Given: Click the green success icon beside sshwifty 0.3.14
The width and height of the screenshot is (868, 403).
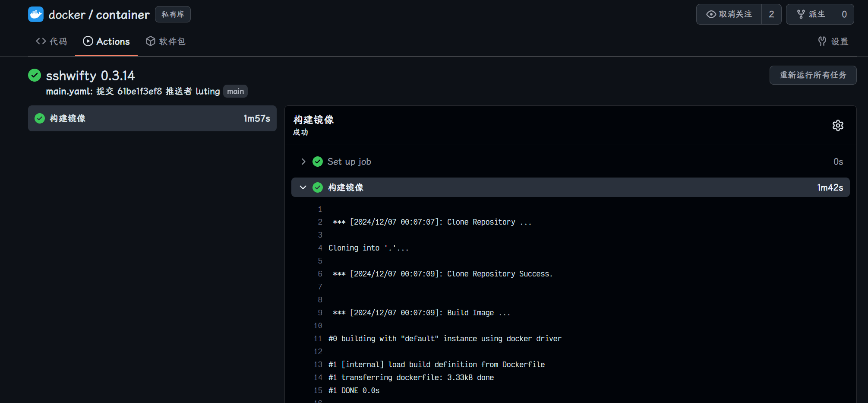Looking at the screenshot, I should pyautogui.click(x=35, y=75).
